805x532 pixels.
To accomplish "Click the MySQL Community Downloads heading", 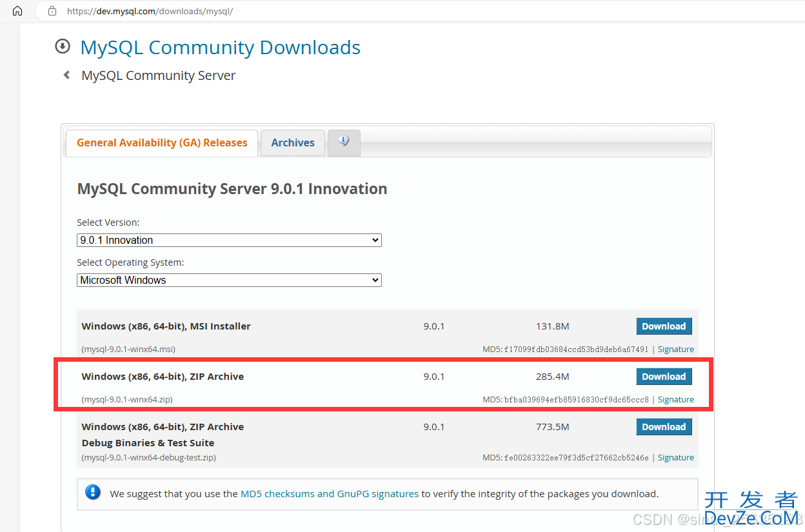I will point(220,47).
